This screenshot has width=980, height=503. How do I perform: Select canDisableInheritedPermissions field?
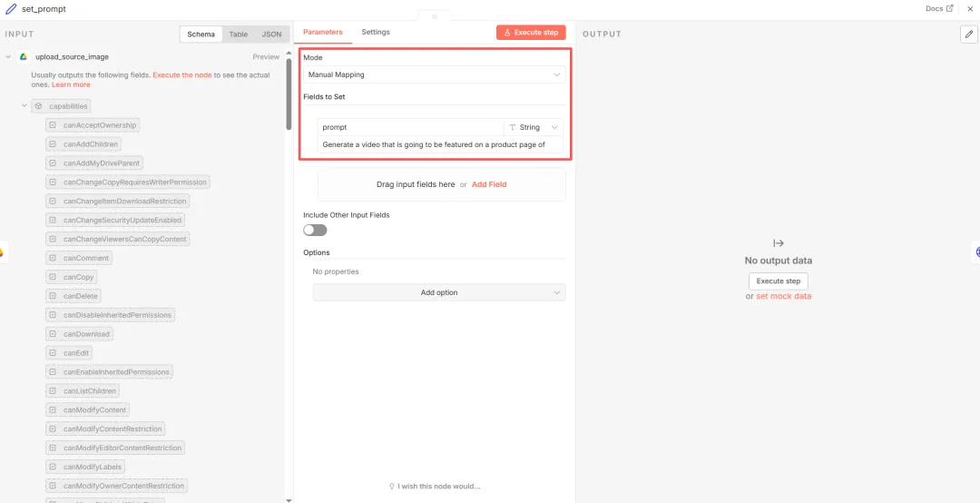[x=111, y=315]
